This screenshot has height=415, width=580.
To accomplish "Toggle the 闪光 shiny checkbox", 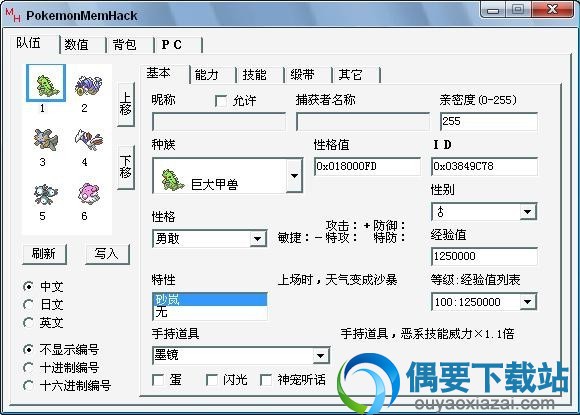I will (x=212, y=379).
